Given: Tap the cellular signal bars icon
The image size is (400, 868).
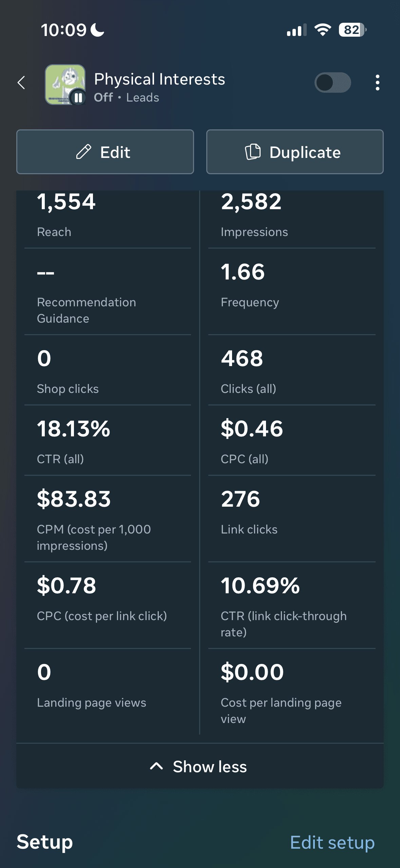Looking at the screenshot, I should point(297,30).
